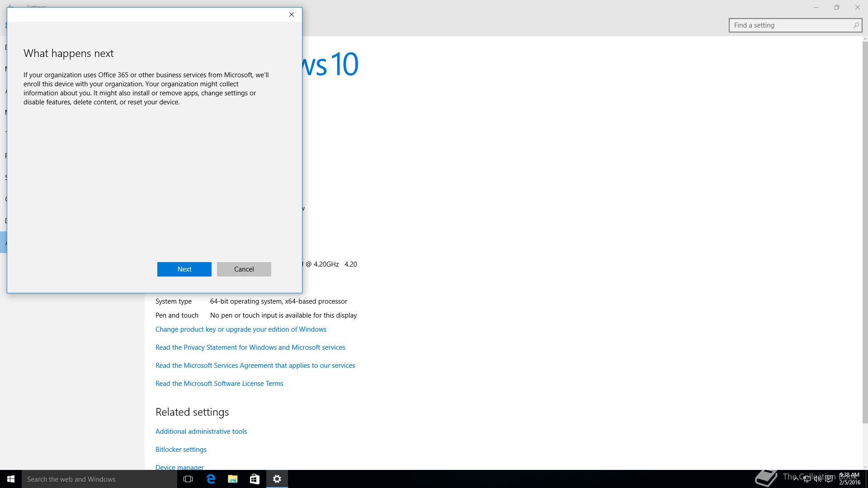Open Change product key or upgrade link
This screenshot has width=868, height=488.
coord(241,329)
